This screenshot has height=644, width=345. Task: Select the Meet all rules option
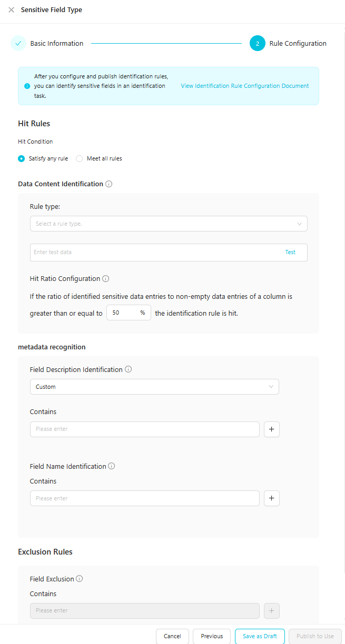point(80,158)
